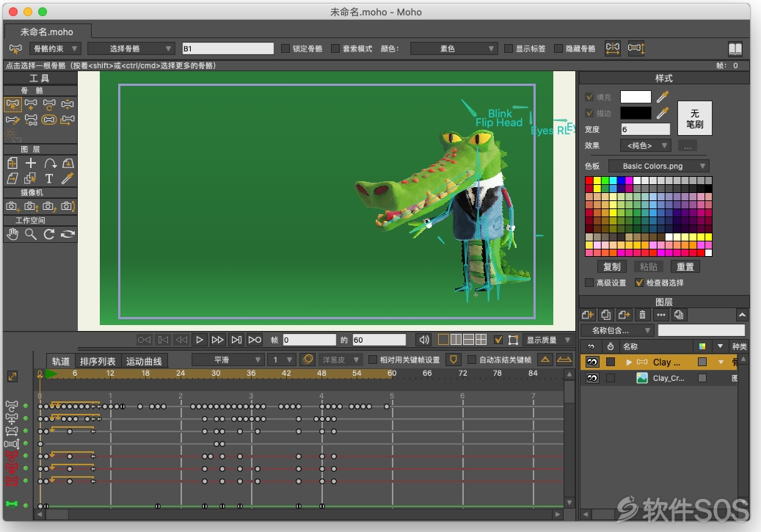Hide the Clay bone layer visibility eyes
The width and height of the screenshot is (761, 532).
tap(592, 362)
